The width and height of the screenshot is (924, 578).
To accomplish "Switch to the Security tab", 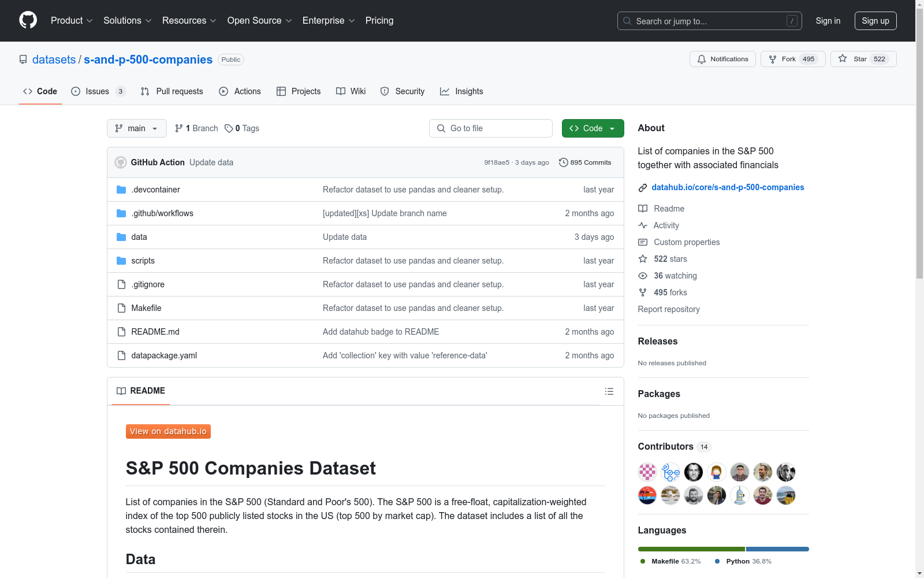I will click(403, 91).
